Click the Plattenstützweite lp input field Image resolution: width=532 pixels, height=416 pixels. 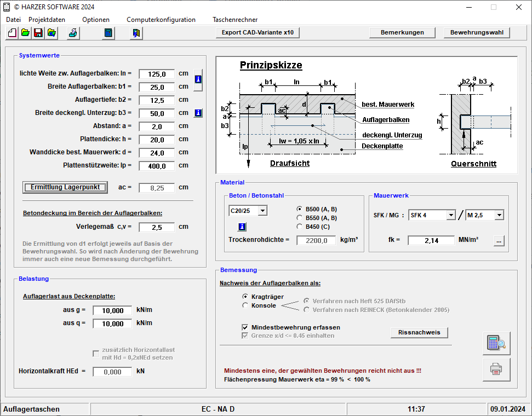(x=157, y=166)
